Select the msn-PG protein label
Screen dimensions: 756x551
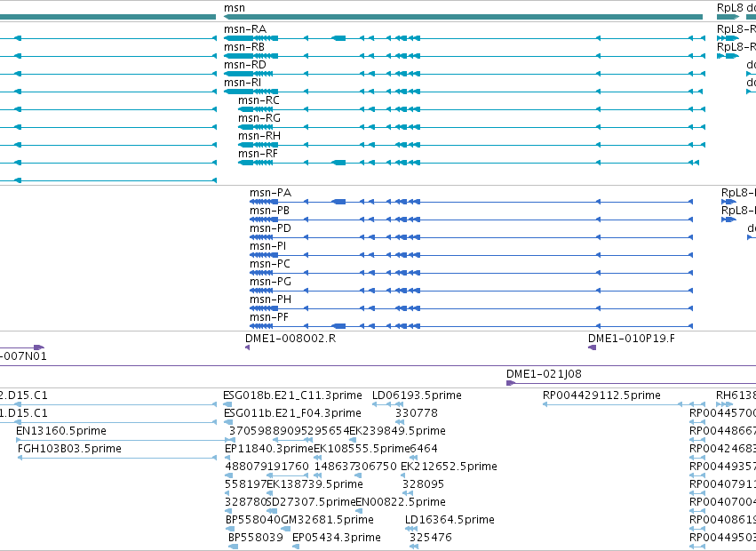tap(270, 283)
